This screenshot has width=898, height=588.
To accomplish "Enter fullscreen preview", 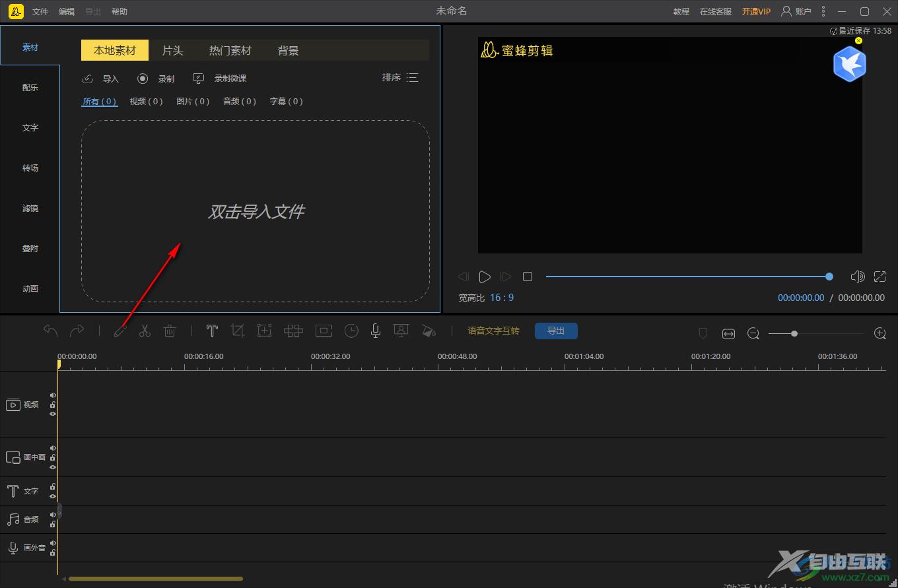I will tap(880, 277).
